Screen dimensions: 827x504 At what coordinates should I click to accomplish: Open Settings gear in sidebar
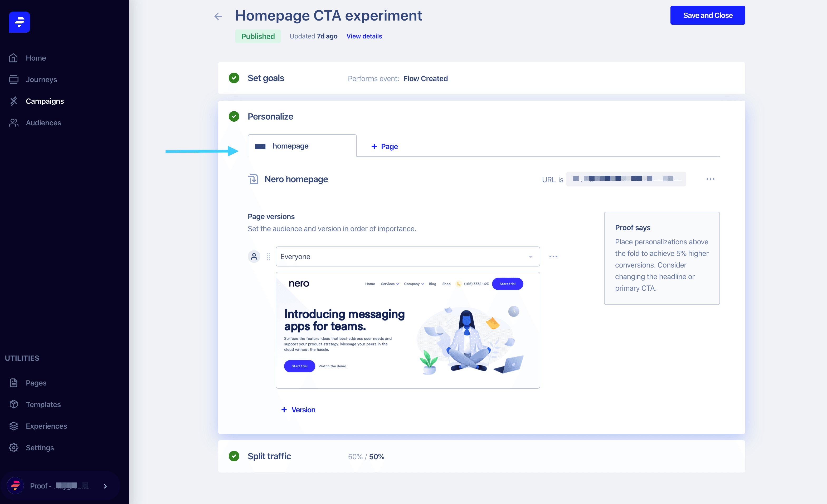click(x=14, y=448)
